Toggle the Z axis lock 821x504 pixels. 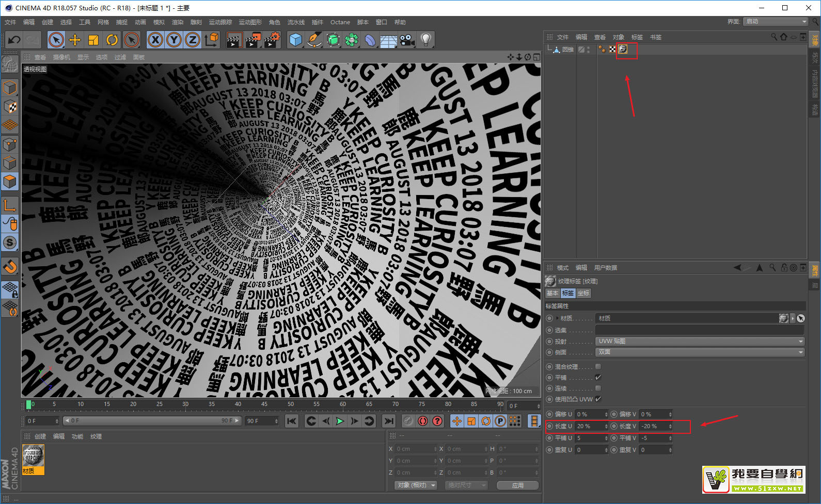pos(193,40)
